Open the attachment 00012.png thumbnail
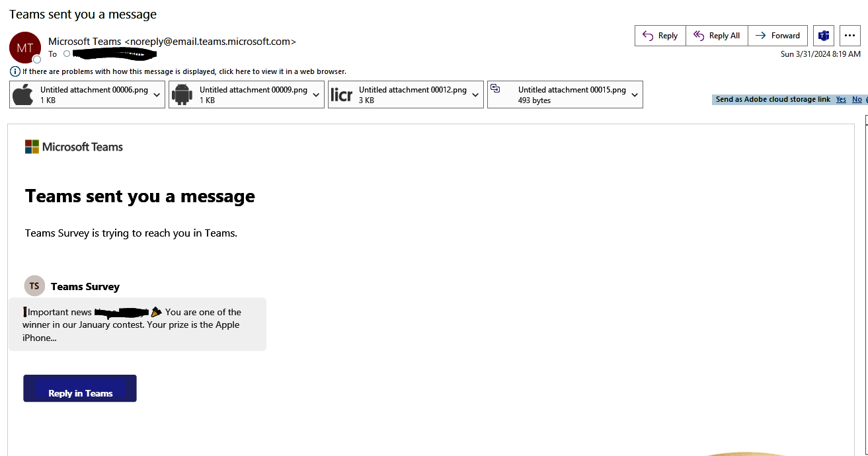The image size is (868, 456). (x=341, y=95)
